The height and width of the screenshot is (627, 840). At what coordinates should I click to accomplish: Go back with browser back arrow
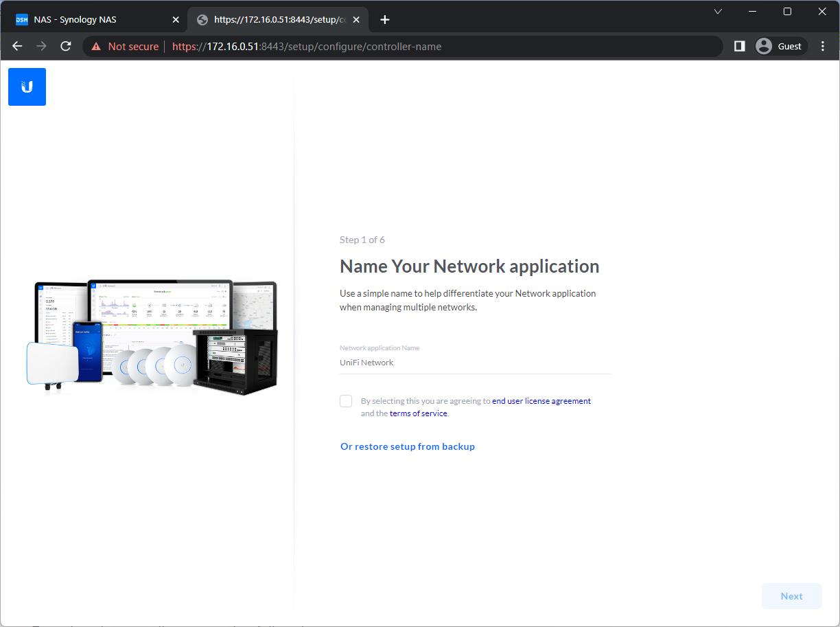click(x=18, y=46)
